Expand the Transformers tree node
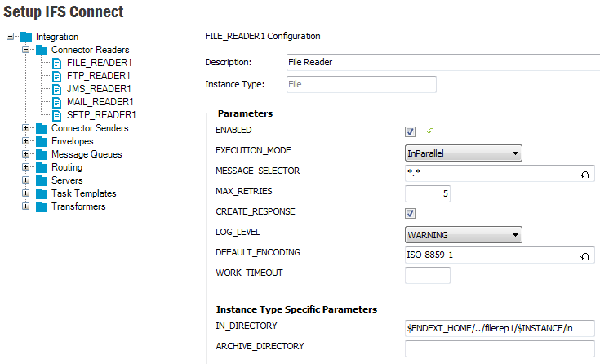The height and width of the screenshot is (364, 600). 26,206
